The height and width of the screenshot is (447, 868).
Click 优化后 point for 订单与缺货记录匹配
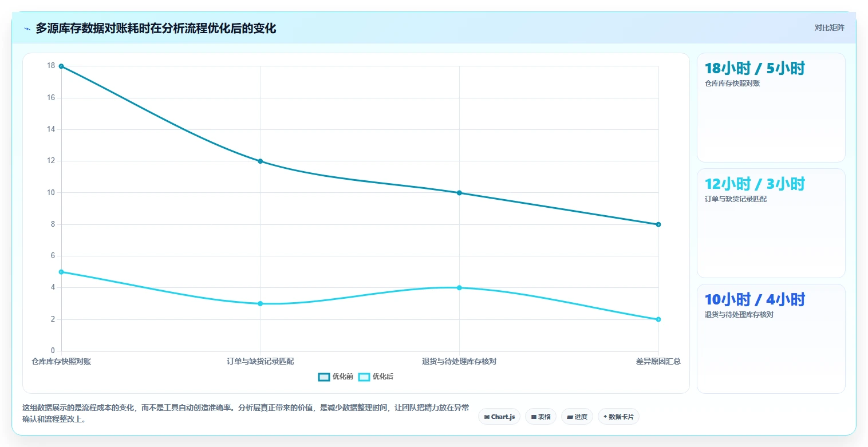[260, 303]
